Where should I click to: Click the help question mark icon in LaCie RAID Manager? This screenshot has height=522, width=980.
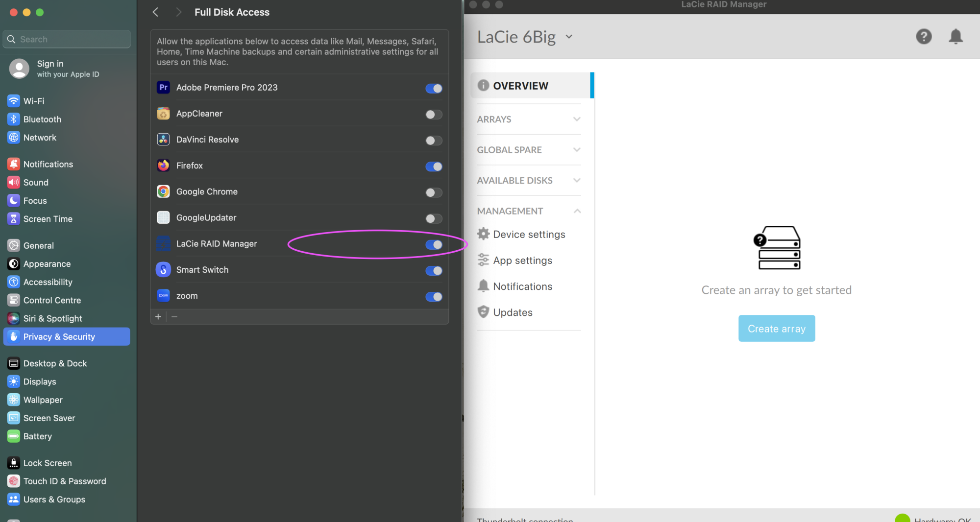924,36
